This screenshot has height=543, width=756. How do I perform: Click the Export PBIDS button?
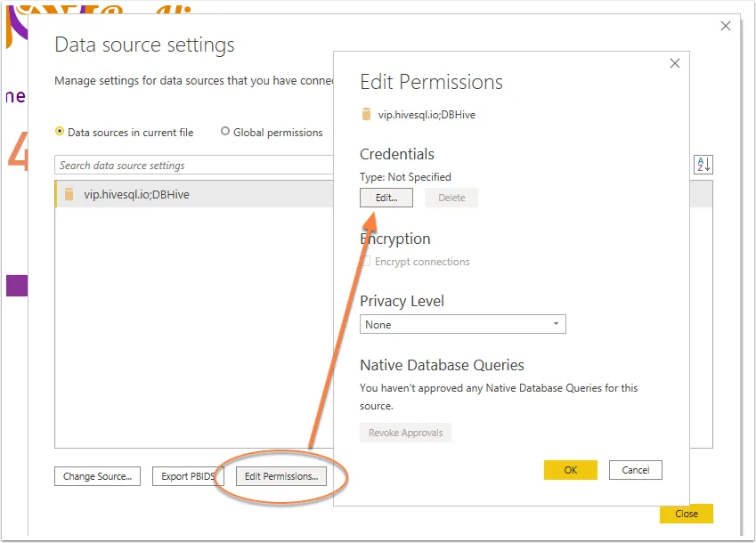tap(188, 476)
